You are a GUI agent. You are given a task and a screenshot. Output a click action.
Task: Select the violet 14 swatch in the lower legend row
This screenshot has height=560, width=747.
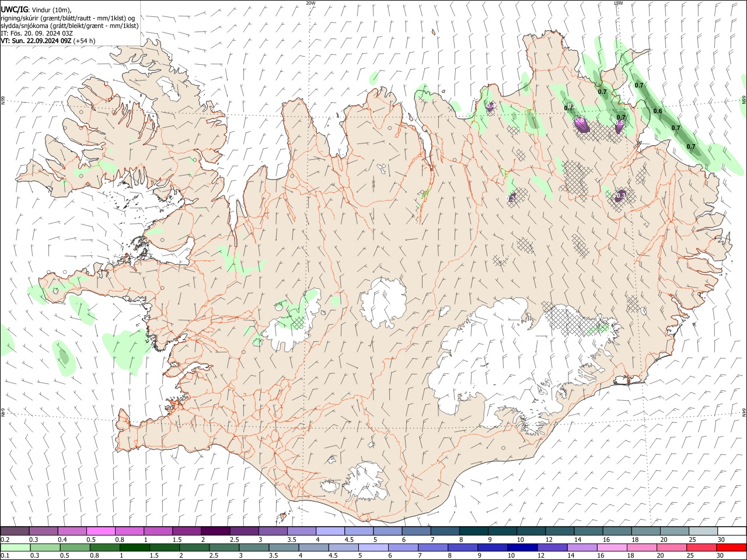[x=581, y=548]
